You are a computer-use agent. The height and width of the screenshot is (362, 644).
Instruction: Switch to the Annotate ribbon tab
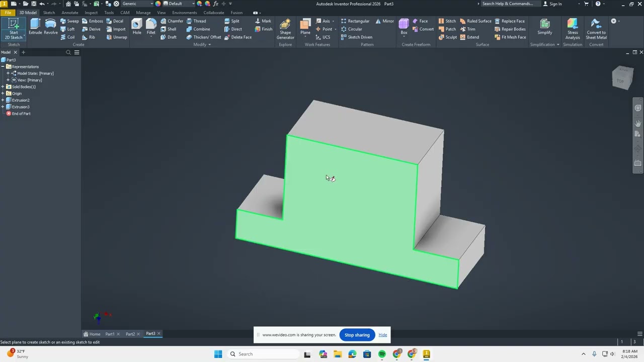(x=69, y=13)
